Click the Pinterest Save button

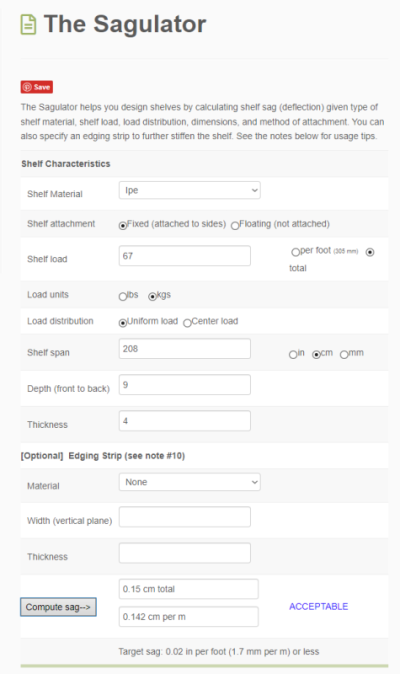[x=37, y=87]
